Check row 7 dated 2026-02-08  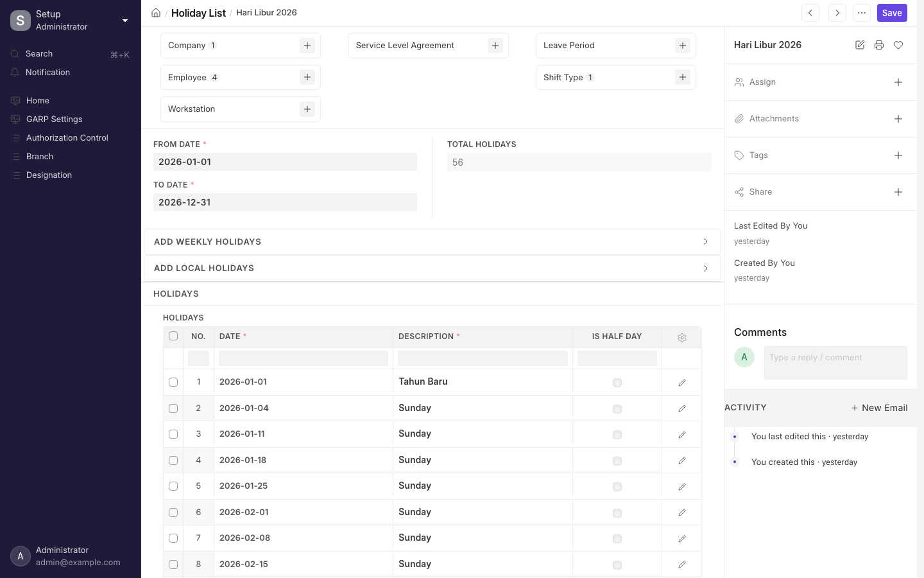pyautogui.click(x=173, y=538)
